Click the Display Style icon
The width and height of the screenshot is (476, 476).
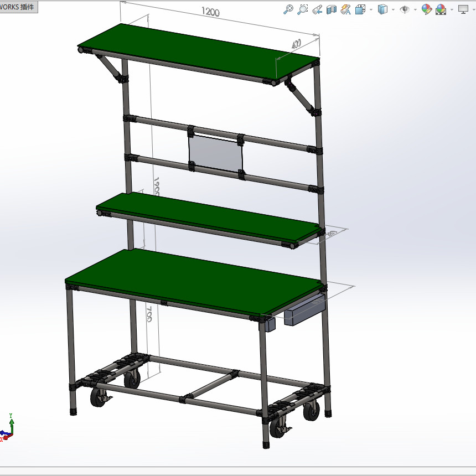click(x=382, y=9)
